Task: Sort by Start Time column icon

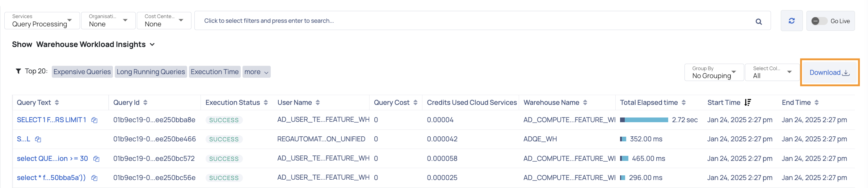Action: [748, 103]
